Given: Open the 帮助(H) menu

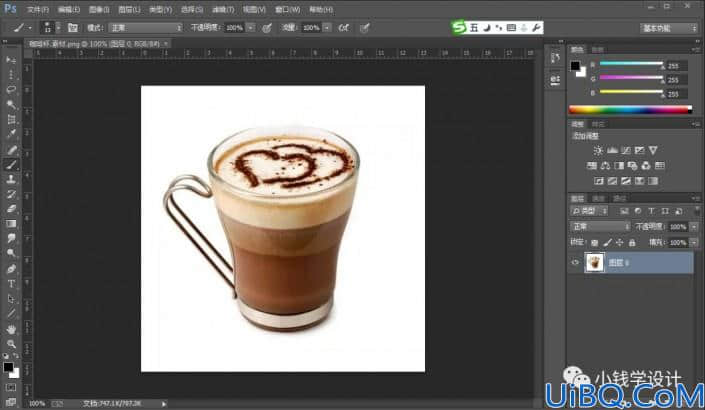Looking at the screenshot, I should coord(321,9).
